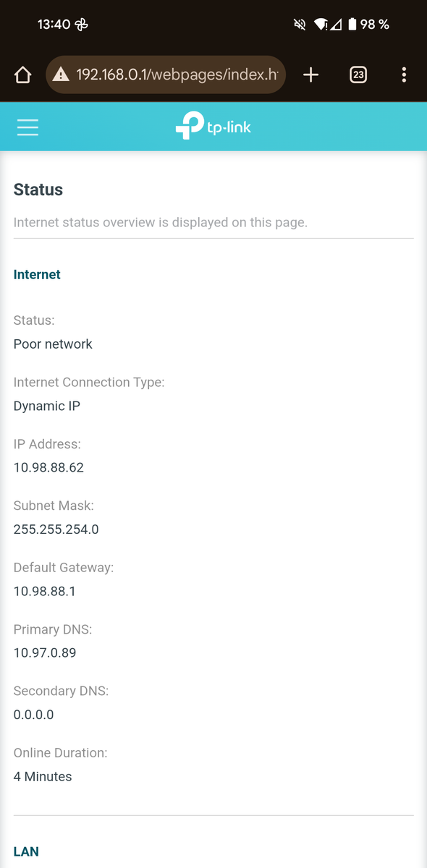Select the Status page heading
The image size is (427, 868).
click(38, 190)
